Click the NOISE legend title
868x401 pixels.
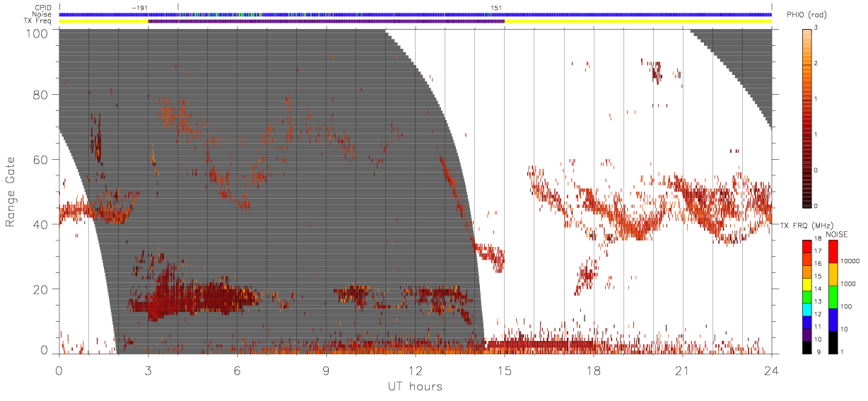point(837,234)
